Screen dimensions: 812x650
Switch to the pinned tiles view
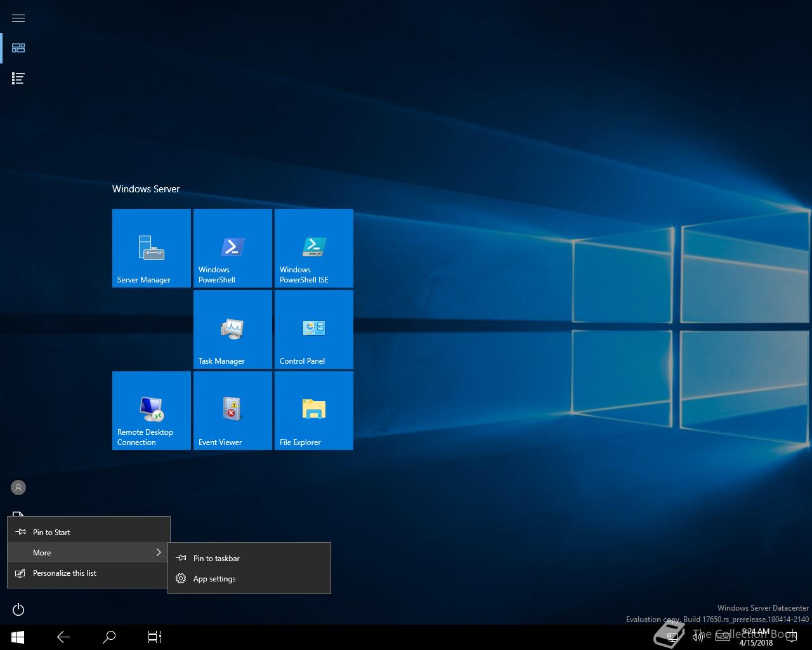coord(18,48)
